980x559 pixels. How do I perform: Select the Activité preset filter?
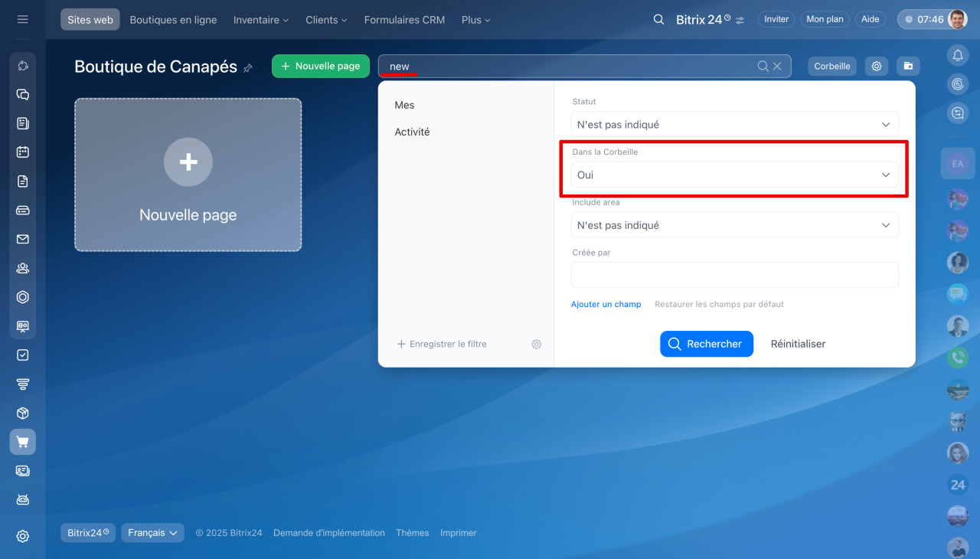[412, 132]
